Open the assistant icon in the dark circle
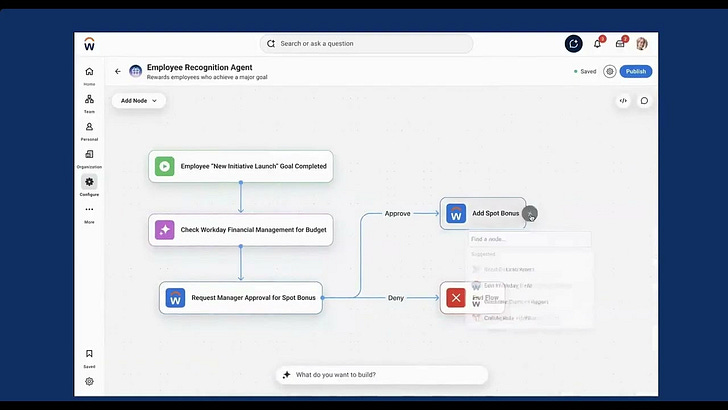The image size is (728, 410). click(x=573, y=44)
